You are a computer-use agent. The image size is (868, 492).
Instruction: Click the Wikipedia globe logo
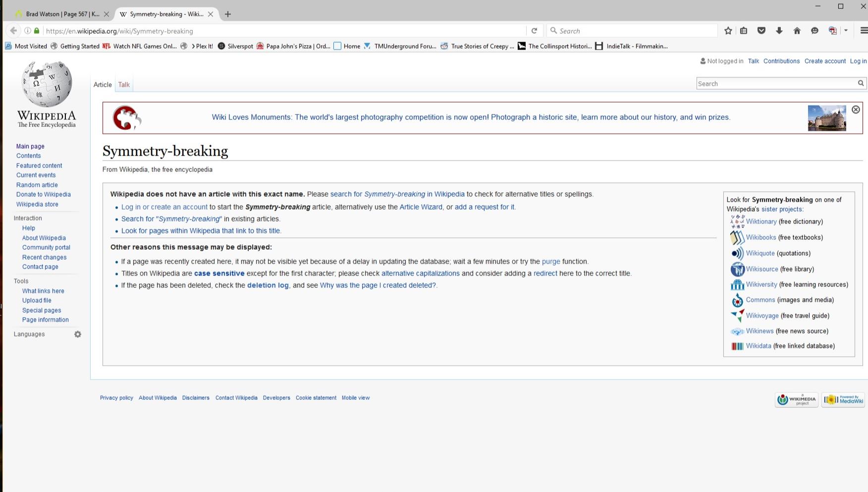(x=47, y=84)
